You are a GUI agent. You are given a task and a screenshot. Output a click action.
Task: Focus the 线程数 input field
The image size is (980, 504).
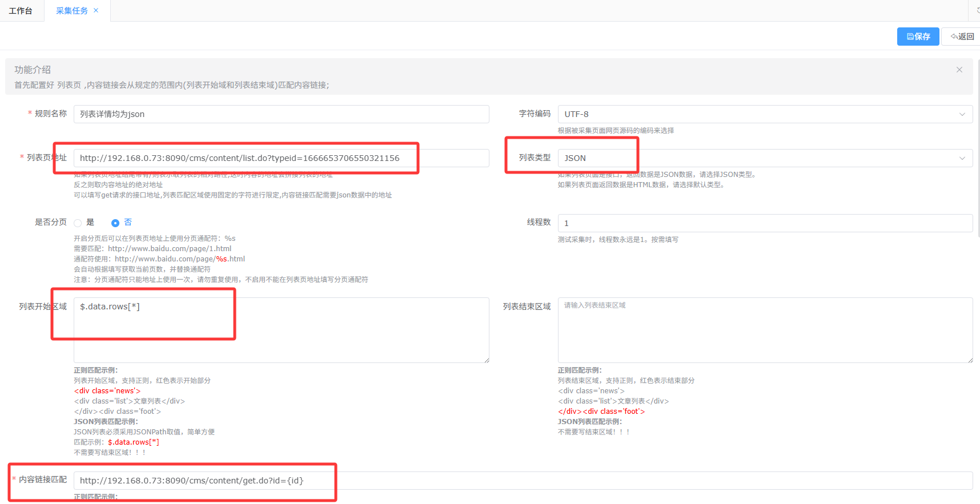[765, 223]
